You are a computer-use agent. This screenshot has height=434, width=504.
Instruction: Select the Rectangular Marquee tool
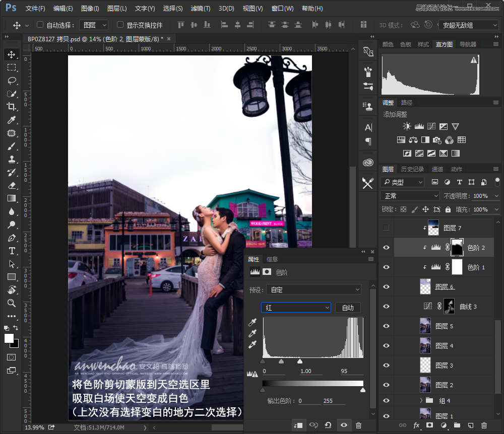coord(12,67)
